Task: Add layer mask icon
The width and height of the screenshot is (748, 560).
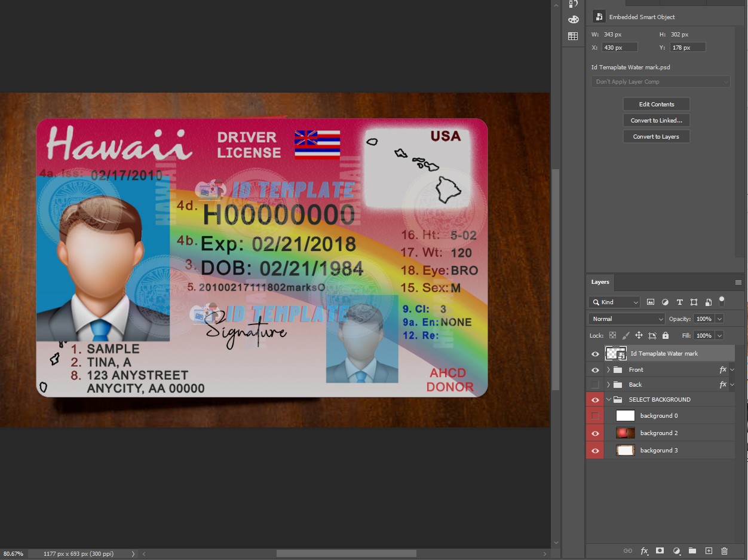Action: pyautogui.click(x=660, y=551)
